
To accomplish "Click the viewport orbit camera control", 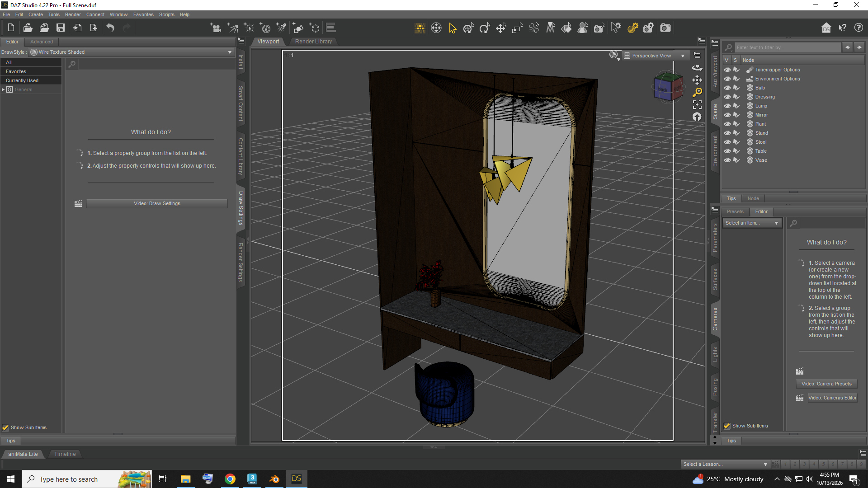I will click(x=697, y=68).
